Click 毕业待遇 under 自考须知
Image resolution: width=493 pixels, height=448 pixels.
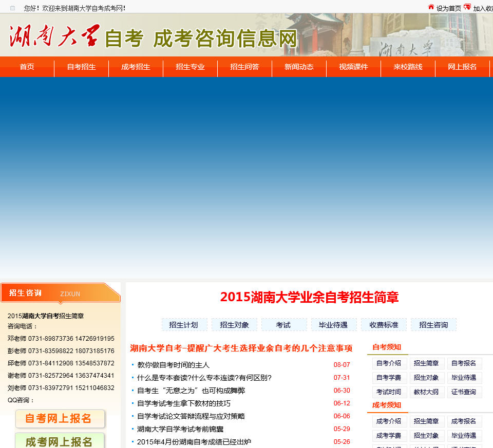464,378
